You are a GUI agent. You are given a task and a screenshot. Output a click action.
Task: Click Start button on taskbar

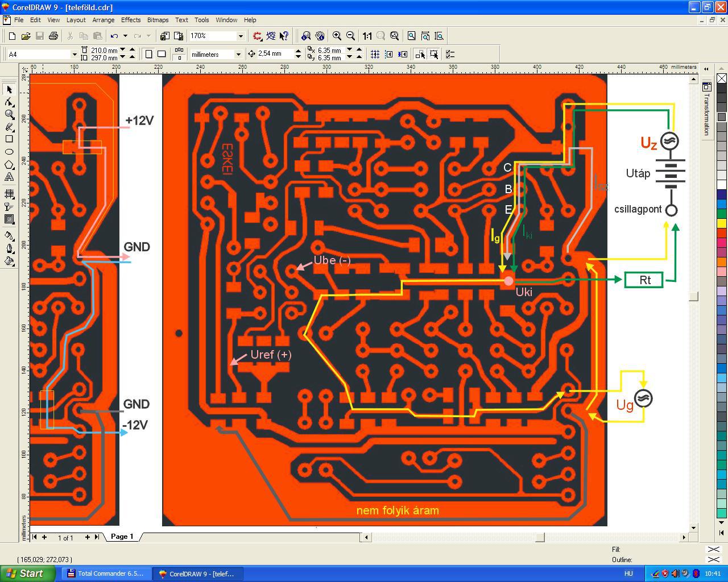tap(25, 573)
